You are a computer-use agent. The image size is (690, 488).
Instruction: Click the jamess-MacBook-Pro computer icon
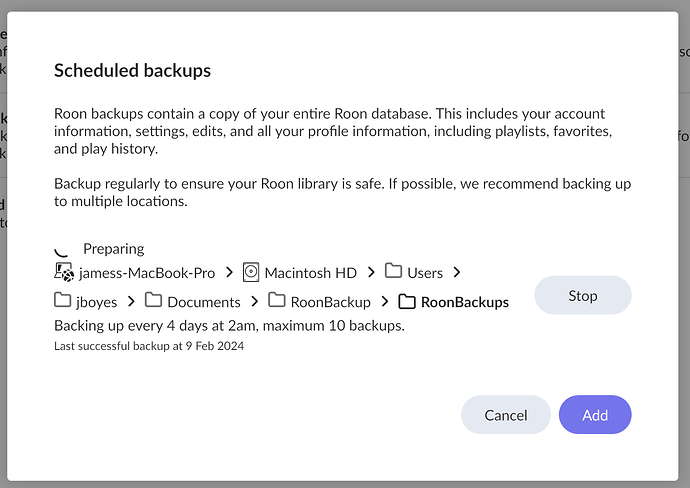[x=64, y=272]
